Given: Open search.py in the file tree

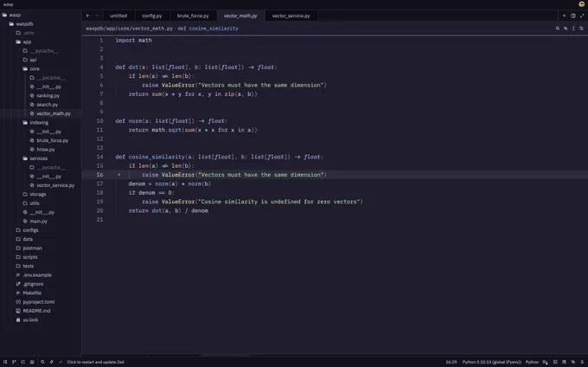Looking at the screenshot, I should [x=48, y=105].
